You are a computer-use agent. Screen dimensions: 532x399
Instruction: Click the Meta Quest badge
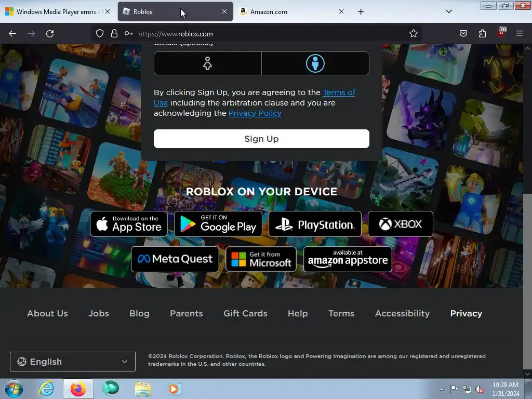(175, 259)
